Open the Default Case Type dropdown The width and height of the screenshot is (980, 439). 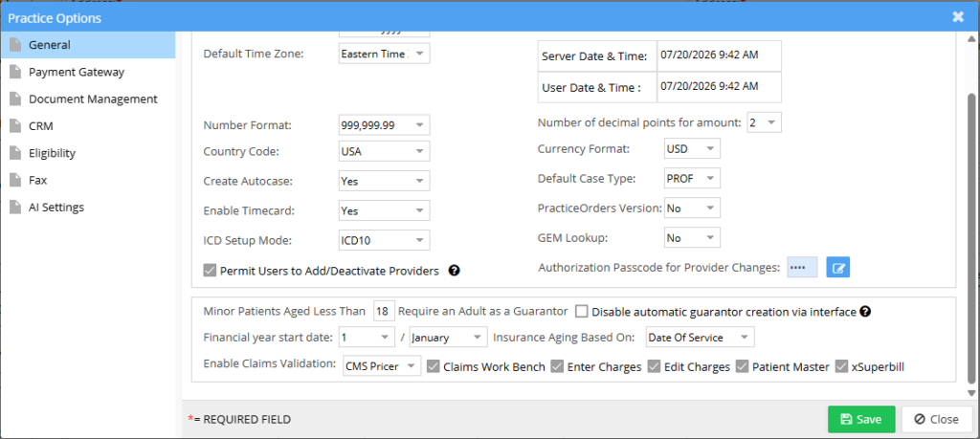(693, 178)
